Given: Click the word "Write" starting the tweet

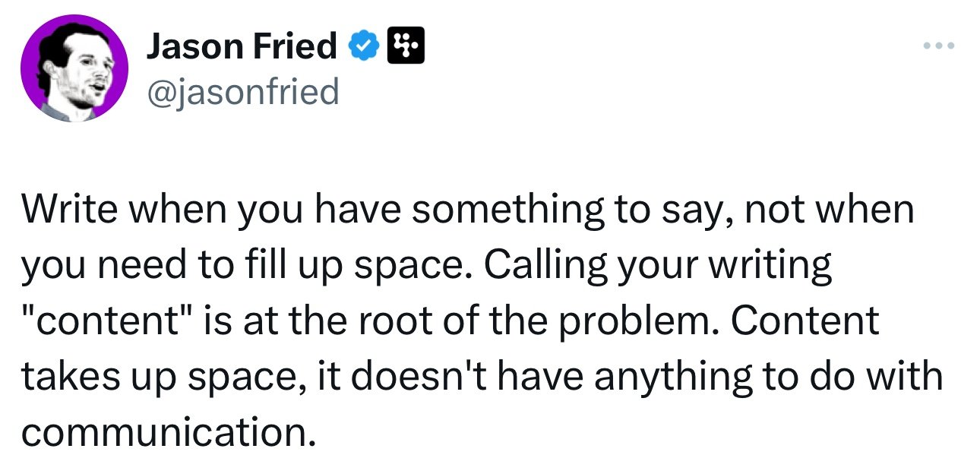Looking at the screenshot, I should point(69,210).
